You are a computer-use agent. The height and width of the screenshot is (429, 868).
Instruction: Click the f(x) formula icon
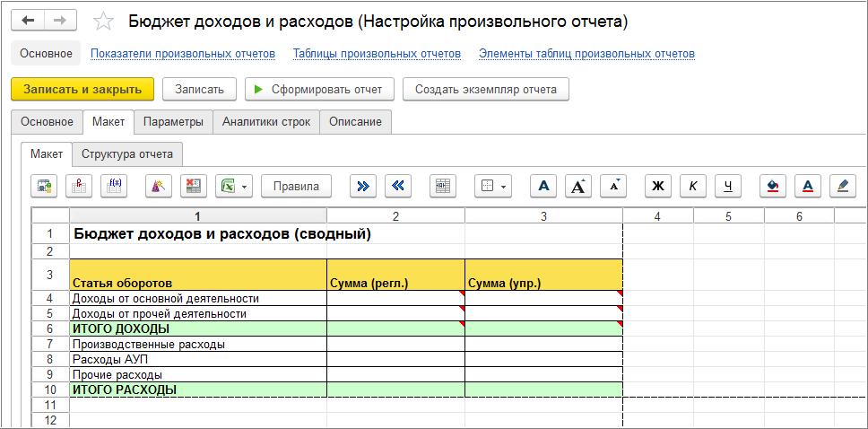pyautogui.click(x=114, y=187)
